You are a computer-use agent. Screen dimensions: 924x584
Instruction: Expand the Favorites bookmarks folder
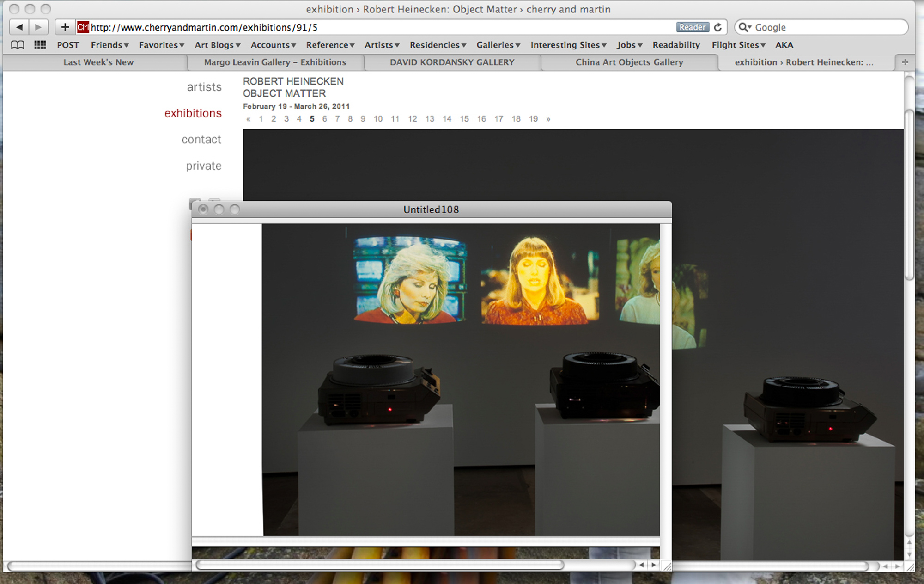(162, 45)
